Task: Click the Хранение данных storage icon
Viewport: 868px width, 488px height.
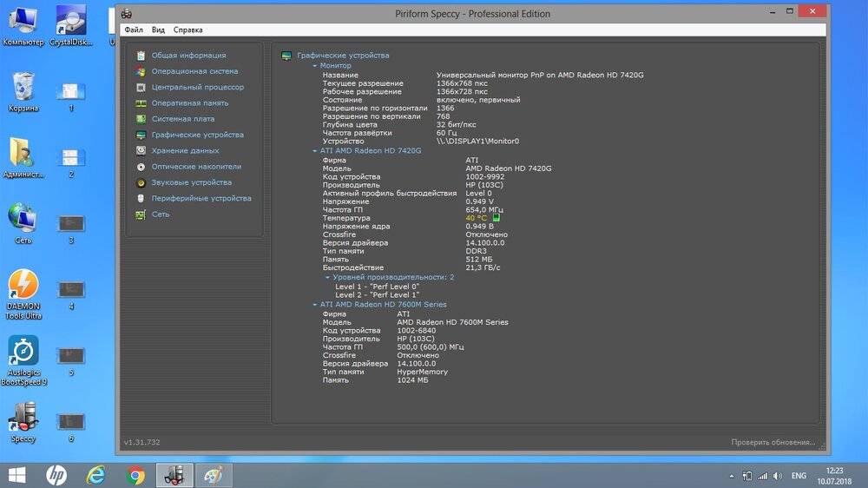Action: (x=141, y=151)
